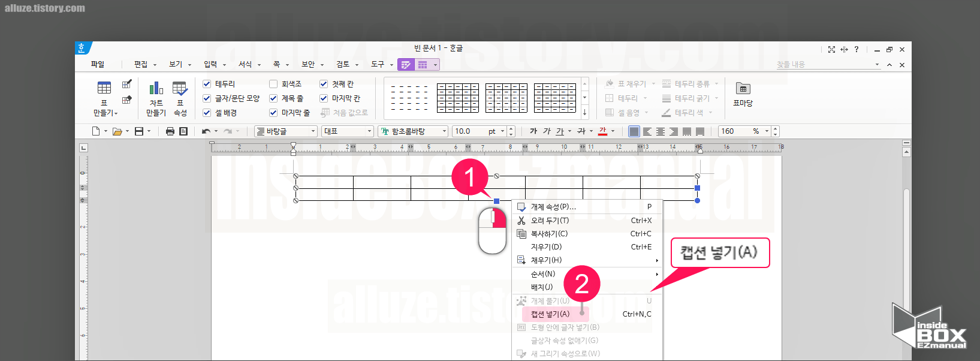Open the 차트 만들기 chart tool
The image size is (980, 361).
point(156,98)
